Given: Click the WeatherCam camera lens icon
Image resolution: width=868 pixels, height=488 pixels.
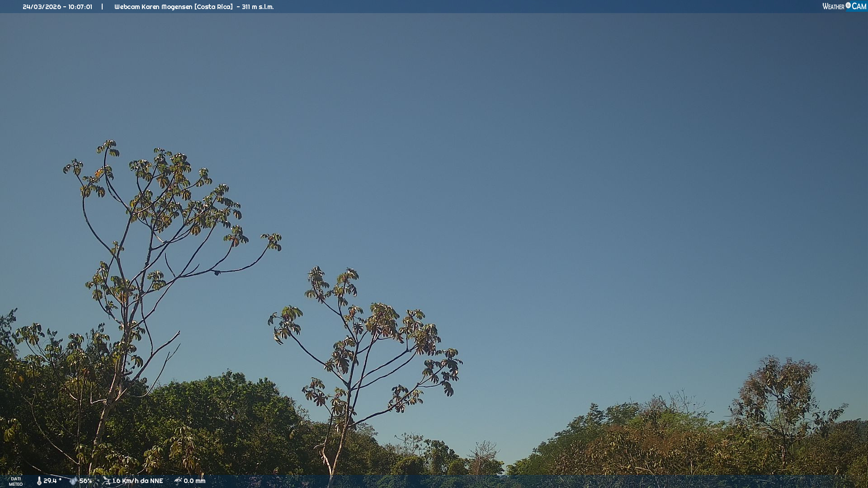Looking at the screenshot, I should pos(848,5).
